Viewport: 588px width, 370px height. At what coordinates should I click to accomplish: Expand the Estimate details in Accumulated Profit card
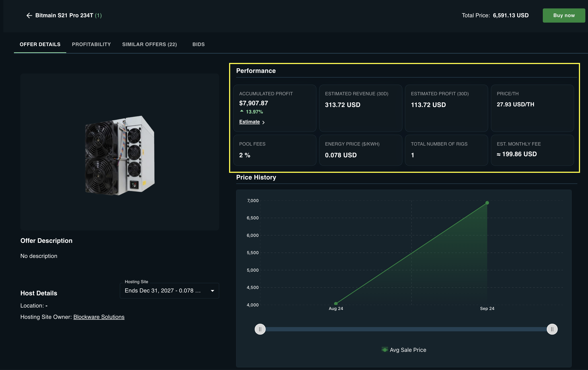pyautogui.click(x=249, y=122)
